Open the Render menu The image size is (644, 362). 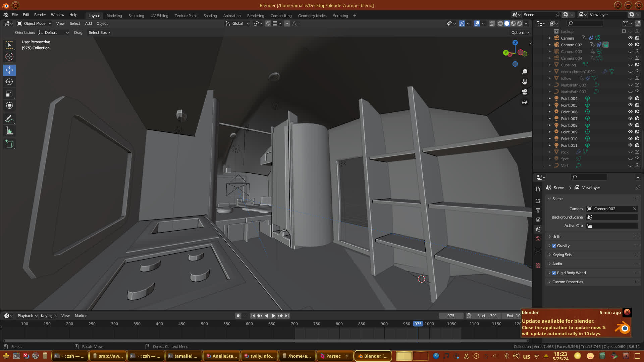(40, 15)
